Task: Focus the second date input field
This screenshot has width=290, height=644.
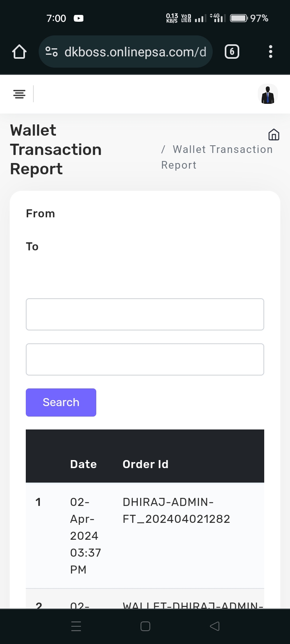Action: 145,359
